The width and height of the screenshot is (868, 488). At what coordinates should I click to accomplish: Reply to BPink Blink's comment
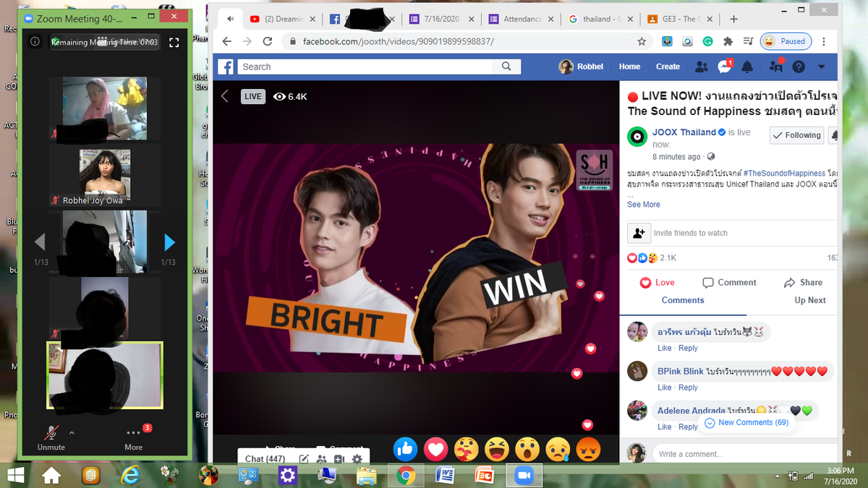pos(688,388)
